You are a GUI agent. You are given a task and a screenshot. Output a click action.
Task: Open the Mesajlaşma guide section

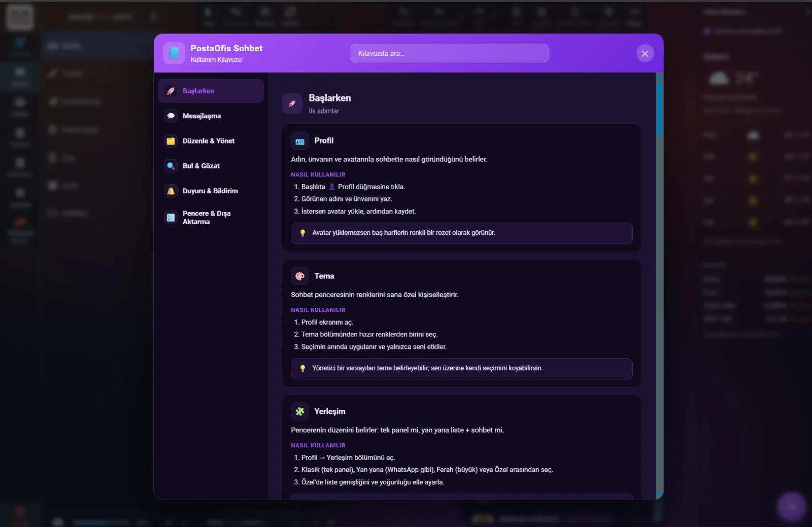coord(211,116)
